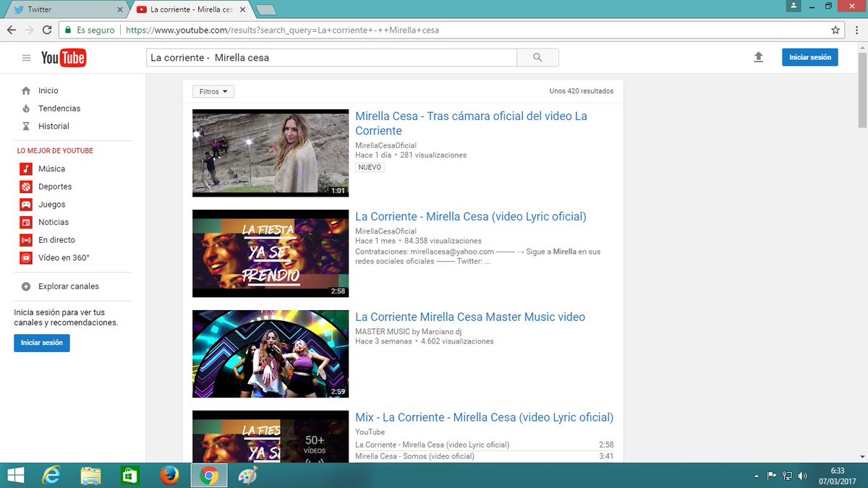868x488 pixels.
Task: Click the La Fiesta lyric video 2:58 thumbnail
Action: [271, 254]
